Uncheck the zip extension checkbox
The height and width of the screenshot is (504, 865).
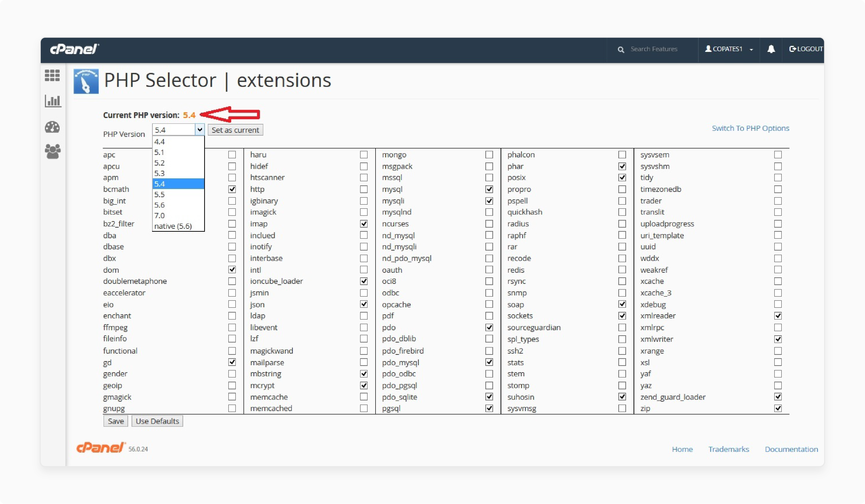pyautogui.click(x=778, y=408)
